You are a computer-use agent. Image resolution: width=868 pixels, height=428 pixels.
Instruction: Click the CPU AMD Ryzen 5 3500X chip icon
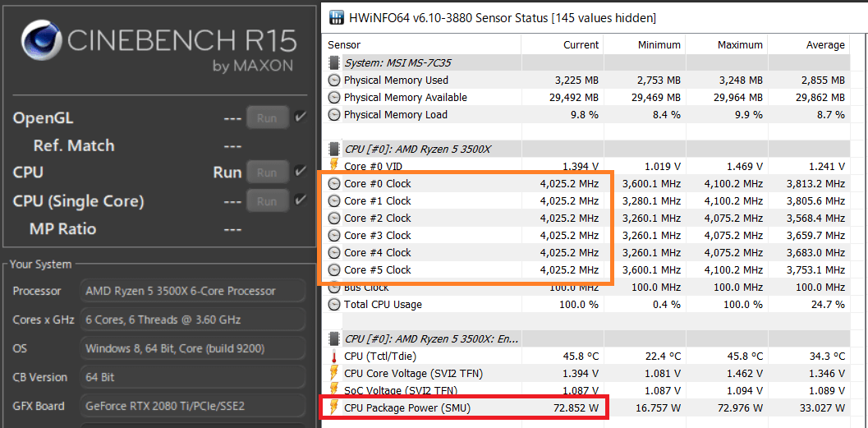pos(333,149)
